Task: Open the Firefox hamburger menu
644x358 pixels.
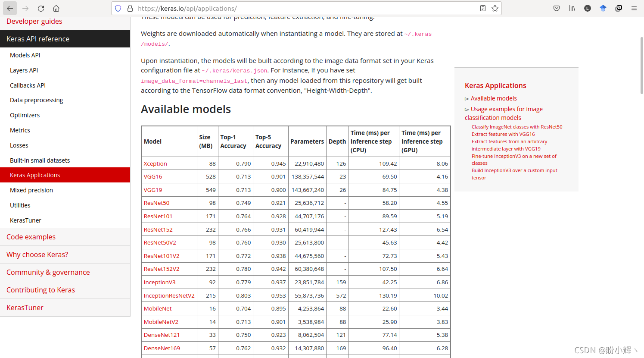Action: tap(634, 8)
